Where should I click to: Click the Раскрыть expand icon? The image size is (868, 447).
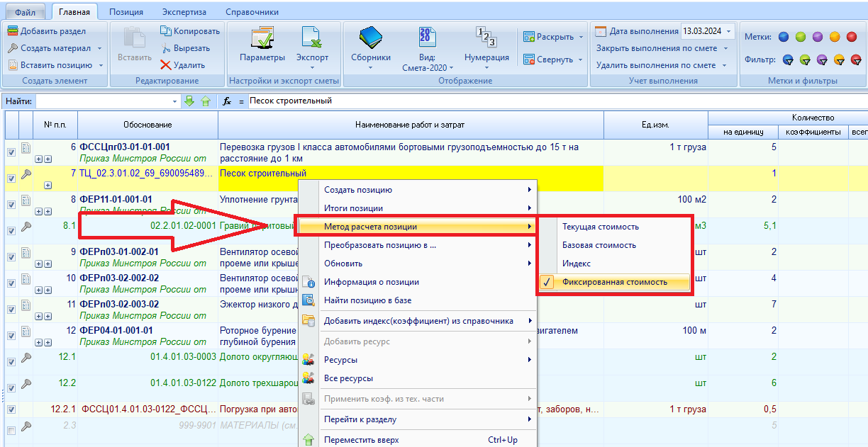529,37
